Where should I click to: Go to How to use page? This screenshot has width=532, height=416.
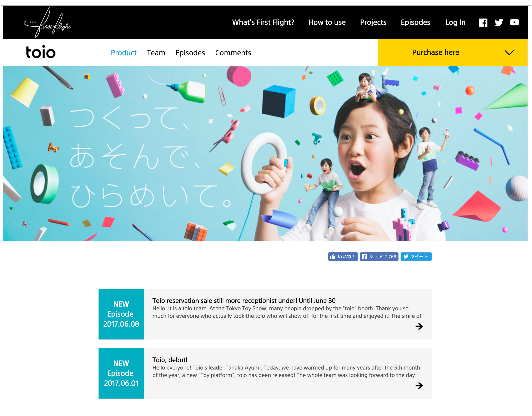pyautogui.click(x=327, y=23)
